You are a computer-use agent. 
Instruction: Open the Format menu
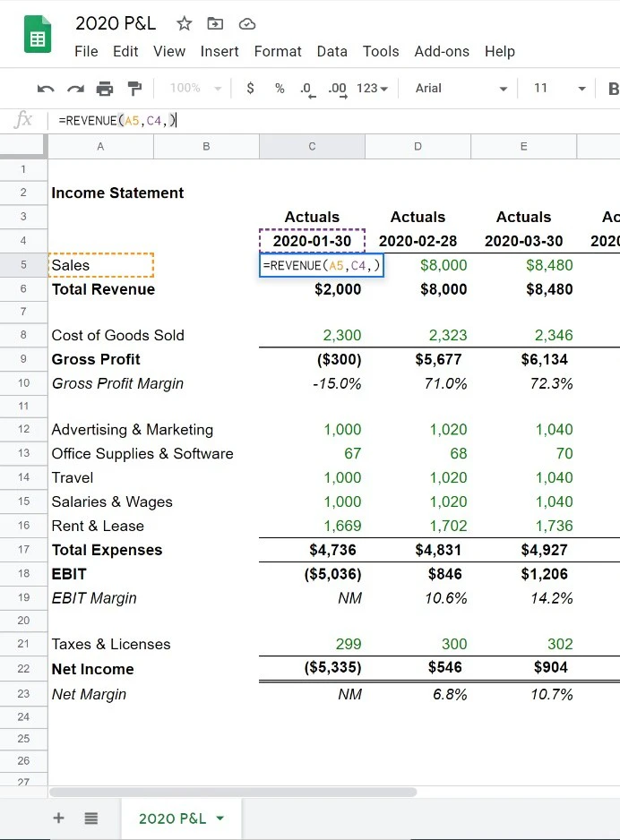[x=278, y=51]
